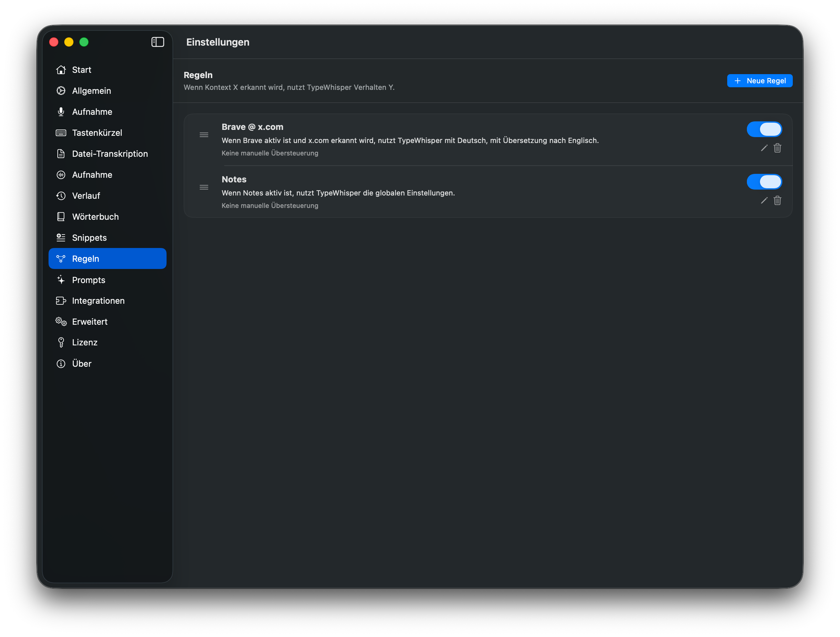Click the green fullscreen window button
Viewport: 840px width, 637px height.
pos(84,42)
